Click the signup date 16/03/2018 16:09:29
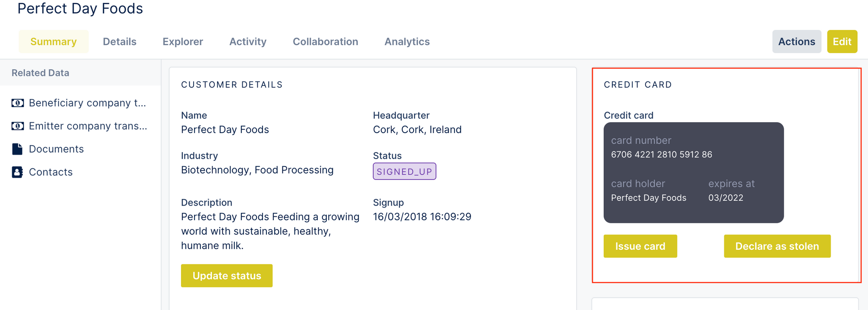This screenshot has width=868, height=310. [x=422, y=216]
